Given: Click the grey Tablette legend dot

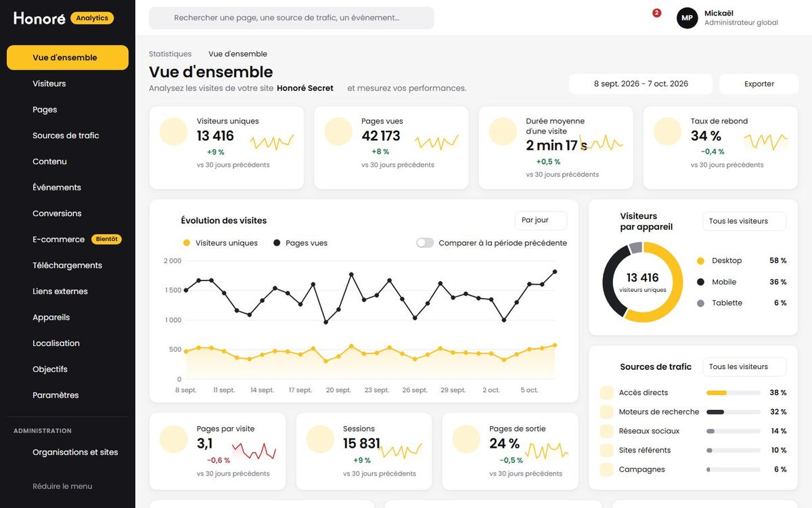Looking at the screenshot, I should click(x=700, y=303).
